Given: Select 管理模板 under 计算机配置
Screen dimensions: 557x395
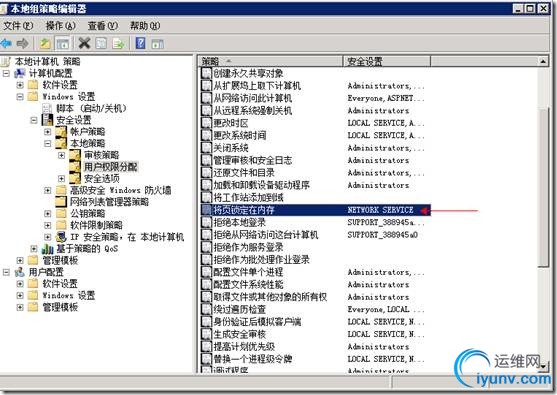Looking at the screenshot, I should click(x=60, y=260).
